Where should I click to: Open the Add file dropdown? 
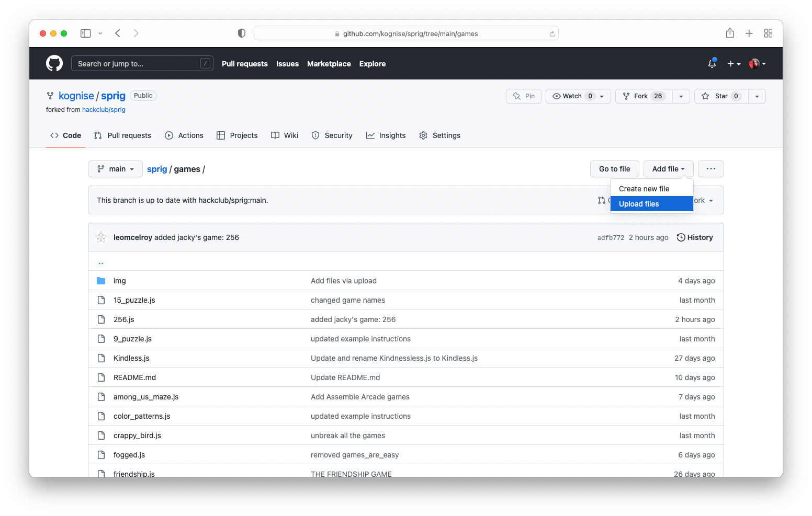pos(668,168)
